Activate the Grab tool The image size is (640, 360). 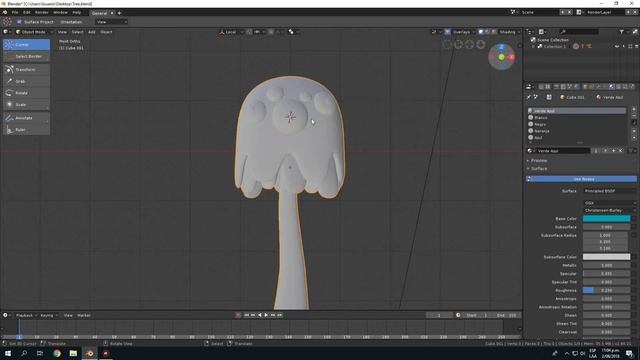coord(27,81)
